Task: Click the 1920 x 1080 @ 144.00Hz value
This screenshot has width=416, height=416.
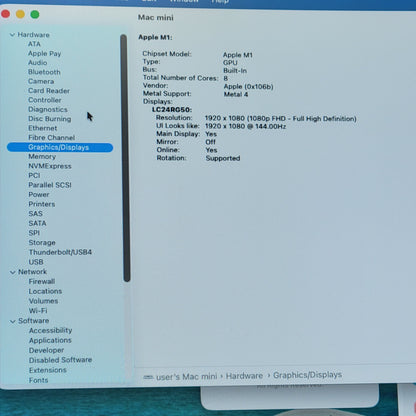Action: pyautogui.click(x=245, y=126)
